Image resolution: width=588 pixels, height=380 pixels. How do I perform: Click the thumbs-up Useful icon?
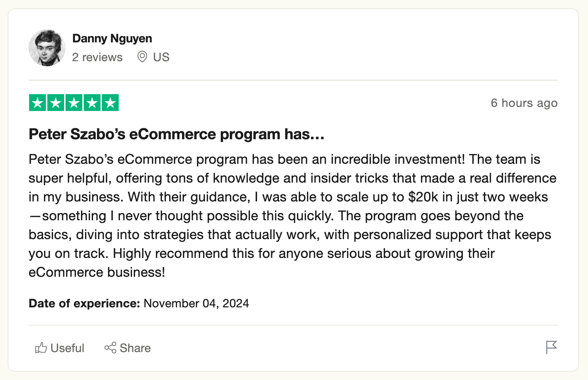point(41,348)
